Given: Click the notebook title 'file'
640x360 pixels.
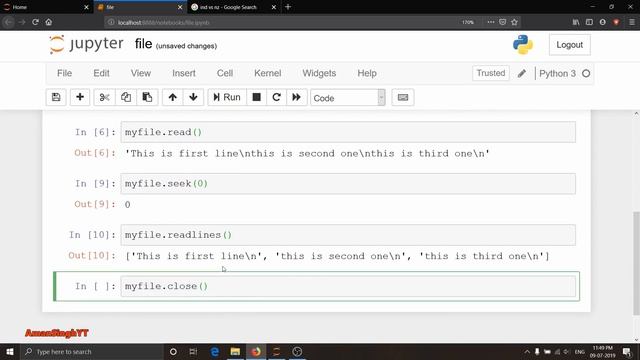Looking at the screenshot, I should click(144, 44).
